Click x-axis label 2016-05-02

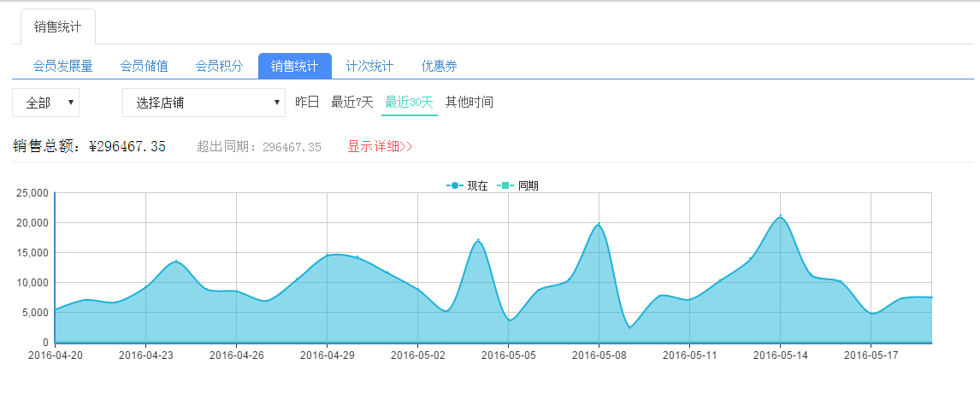coord(417,355)
